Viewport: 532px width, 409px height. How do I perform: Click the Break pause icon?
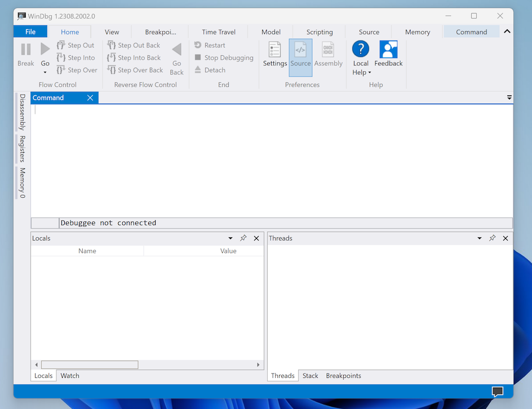click(26, 50)
